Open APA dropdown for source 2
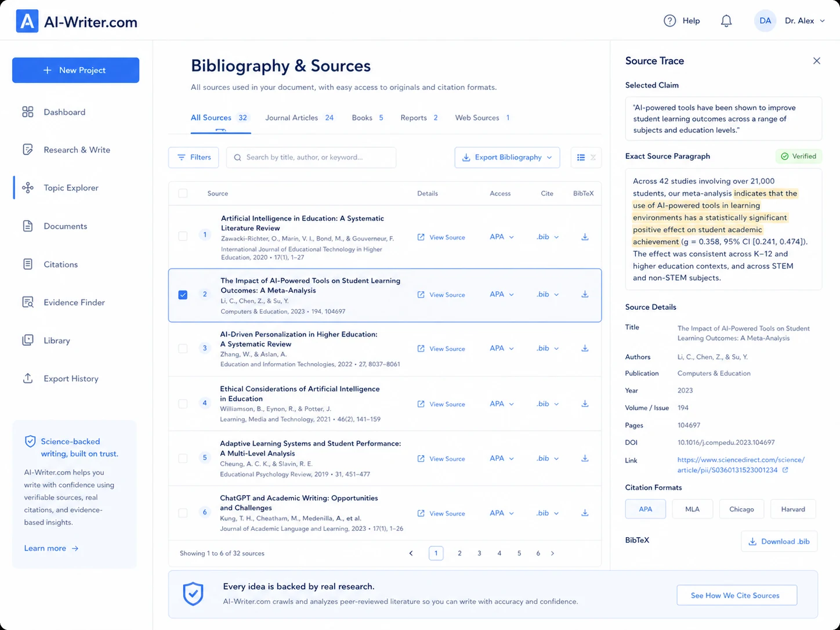The height and width of the screenshot is (630, 840). pos(502,294)
